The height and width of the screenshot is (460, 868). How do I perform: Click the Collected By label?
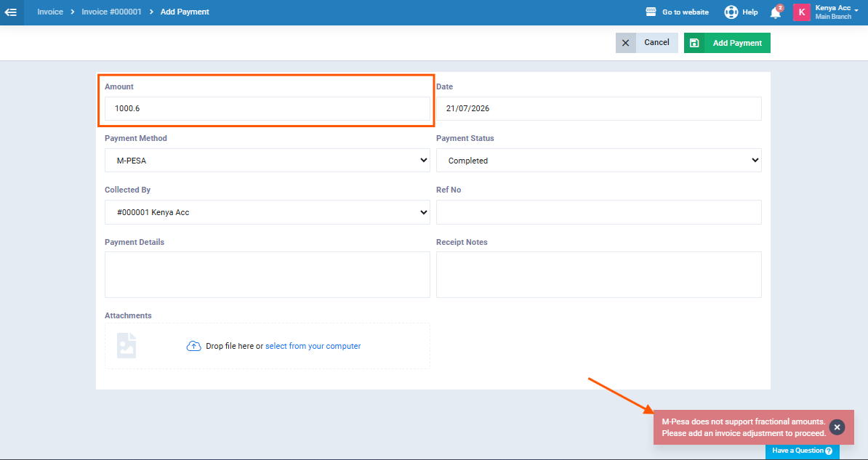127,190
